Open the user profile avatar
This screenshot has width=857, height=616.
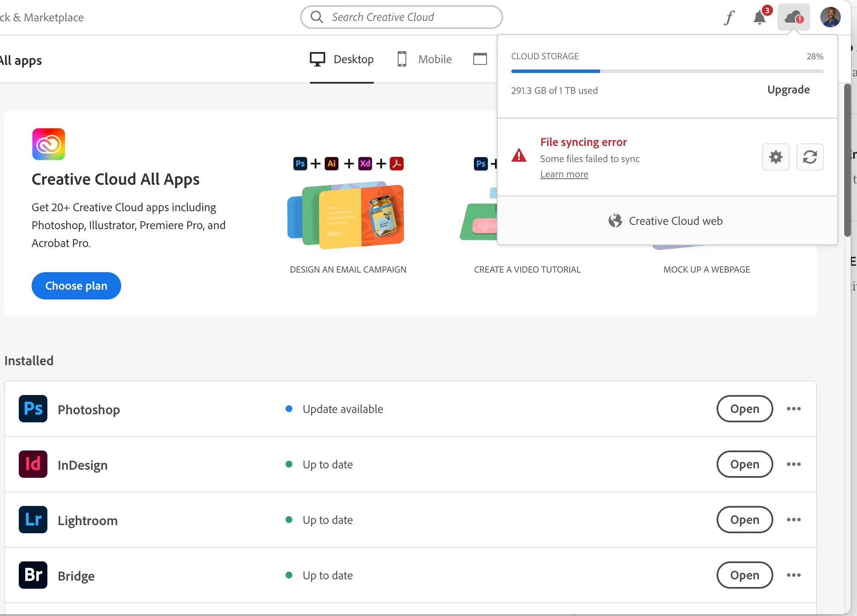[x=830, y=17]
